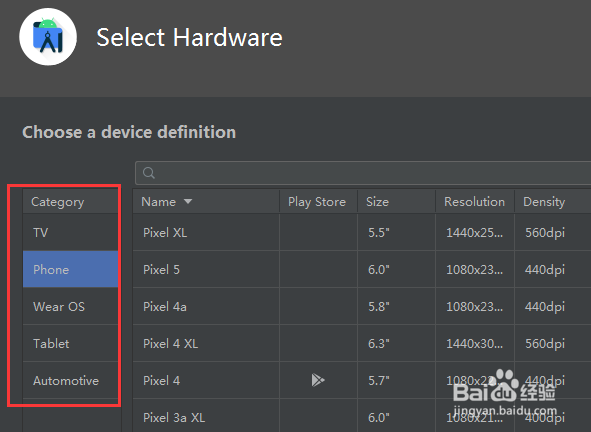
Task: Select the Pixel 5 device row
Action: coord(362,269)
